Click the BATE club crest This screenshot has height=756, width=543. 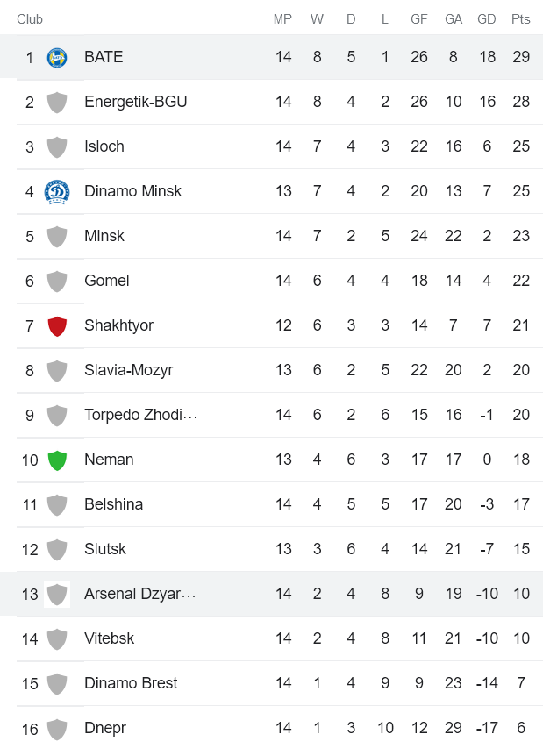[x=57, y=56]
